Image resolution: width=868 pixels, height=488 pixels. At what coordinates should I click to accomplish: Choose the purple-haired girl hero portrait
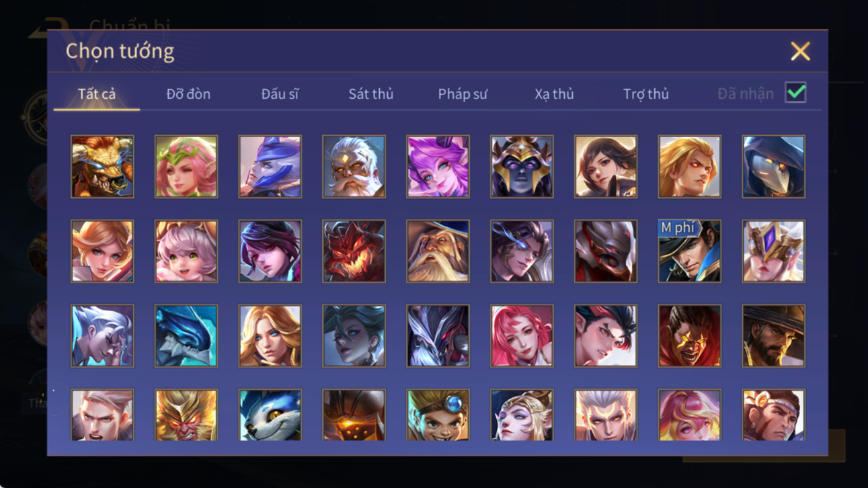[438, 167]
